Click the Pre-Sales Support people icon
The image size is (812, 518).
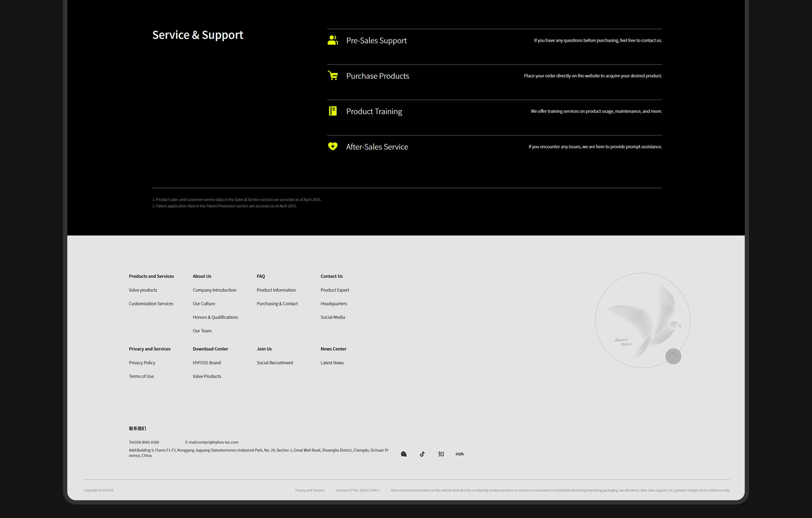[333, 40]
